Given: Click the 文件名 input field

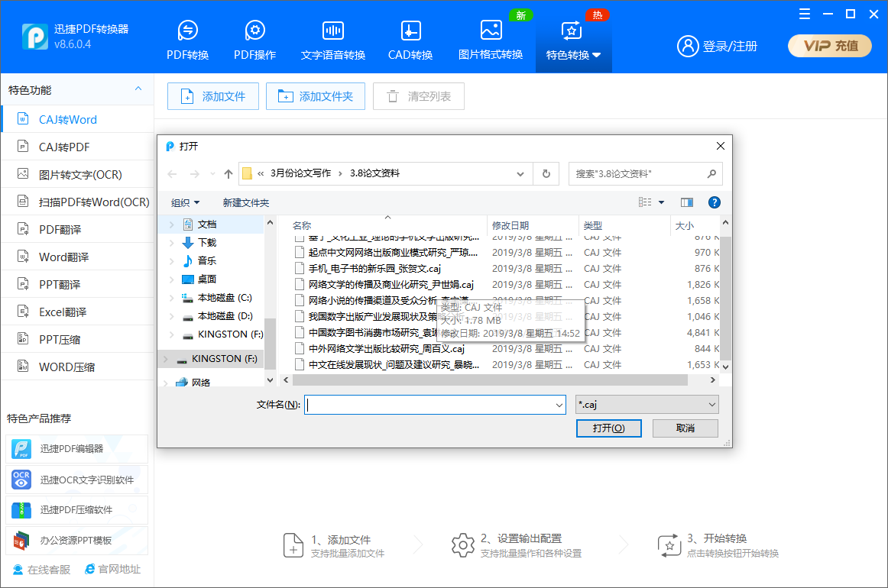Looking at the screenshot, I should coord(435,405).
